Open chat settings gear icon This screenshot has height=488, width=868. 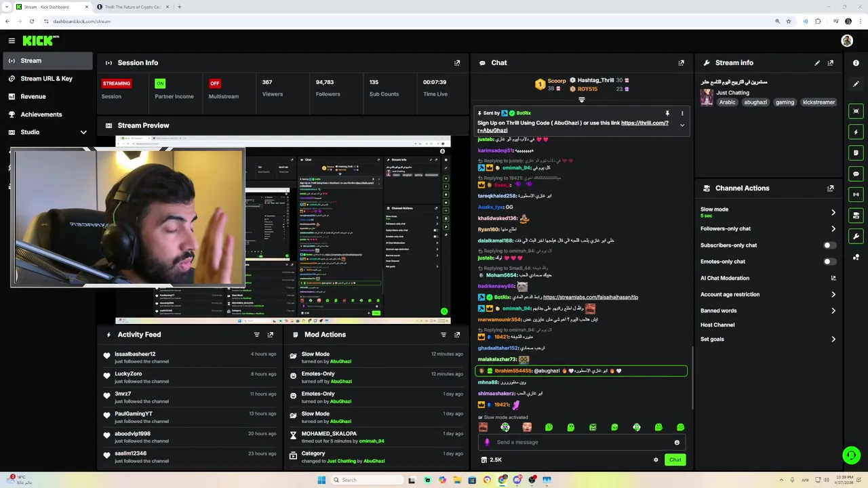click(x=656, y=460)
